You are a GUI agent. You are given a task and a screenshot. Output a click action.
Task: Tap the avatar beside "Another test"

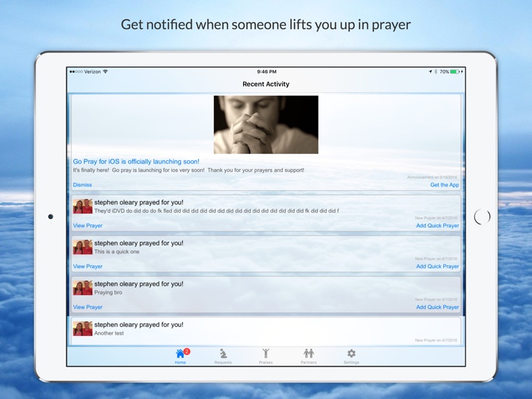[x=83, y=328]
